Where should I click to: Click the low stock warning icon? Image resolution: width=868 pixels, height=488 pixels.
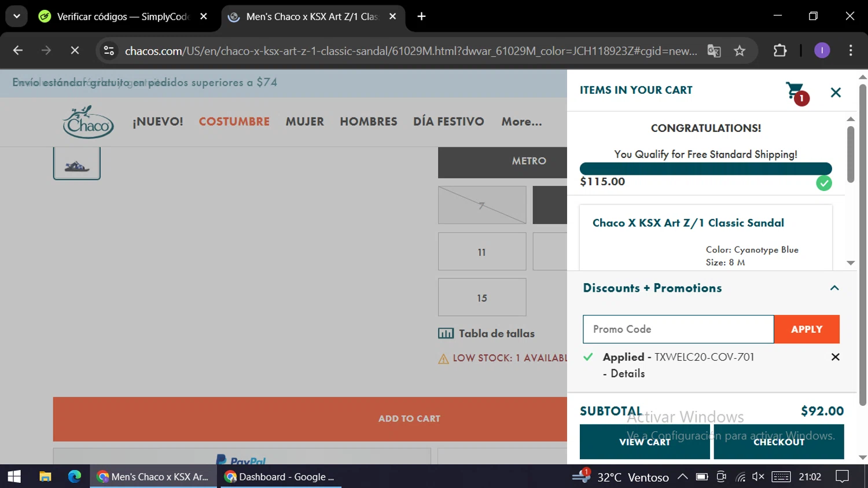click(444, 359)
